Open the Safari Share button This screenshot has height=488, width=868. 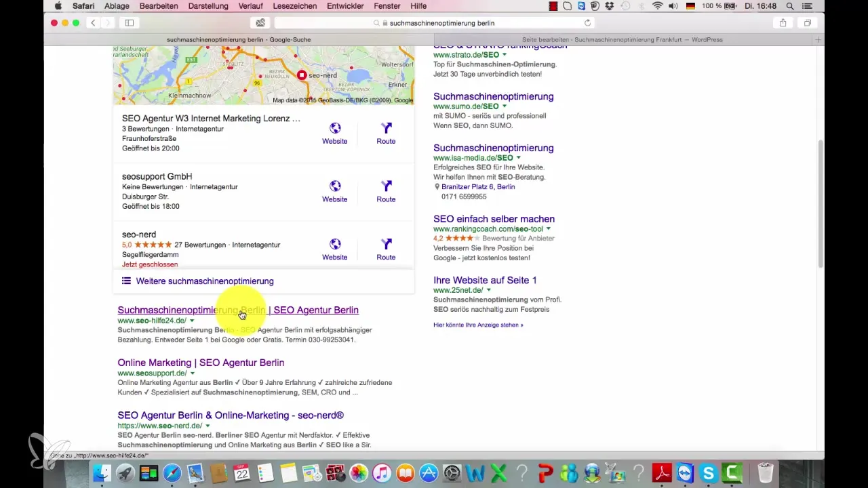click(x=783, y=22)
